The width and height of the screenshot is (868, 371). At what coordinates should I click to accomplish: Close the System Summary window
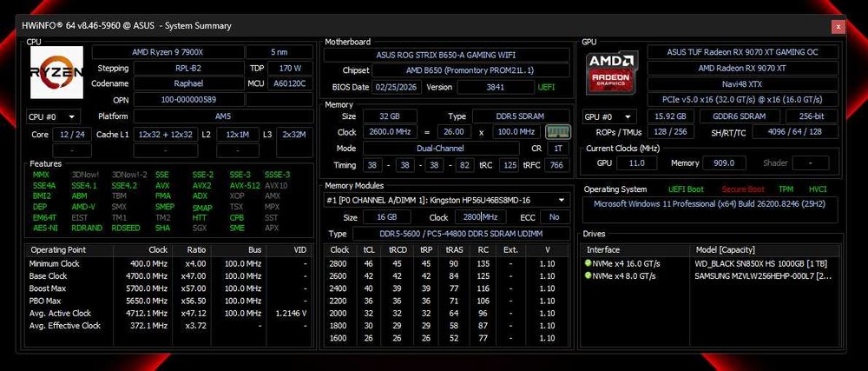pyautogui.click(x=838, y=26)
